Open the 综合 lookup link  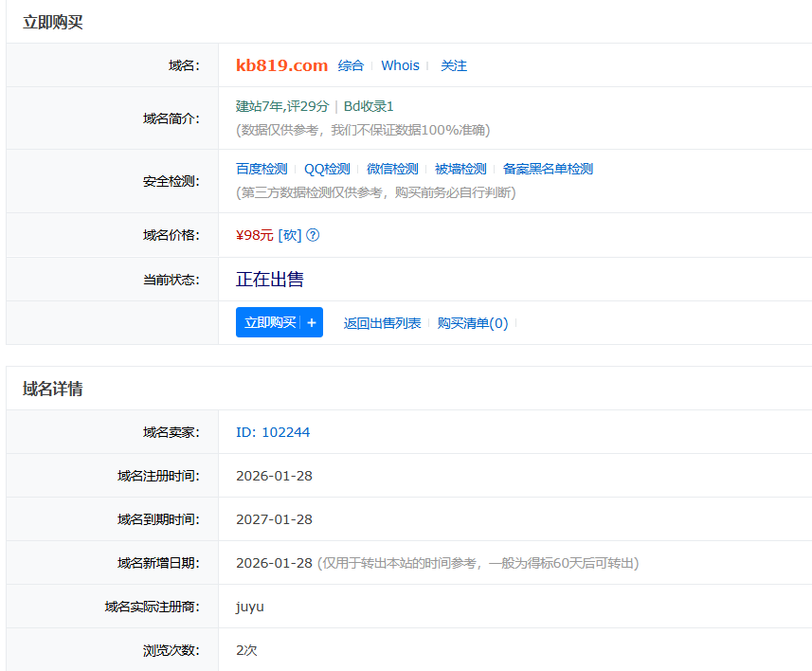pos(351,65)
